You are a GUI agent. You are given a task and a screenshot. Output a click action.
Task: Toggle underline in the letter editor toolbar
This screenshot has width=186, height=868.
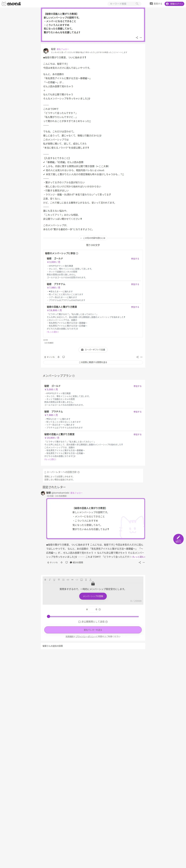tap(54, 580)
